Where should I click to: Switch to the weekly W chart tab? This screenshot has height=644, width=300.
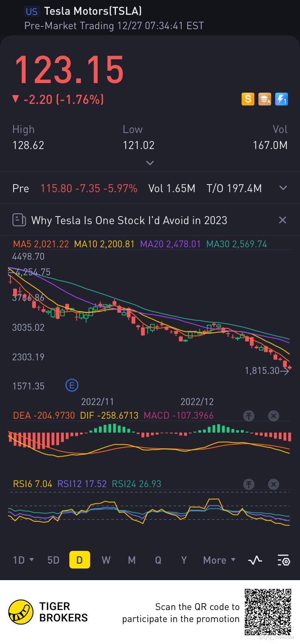[x=106, y=560]
